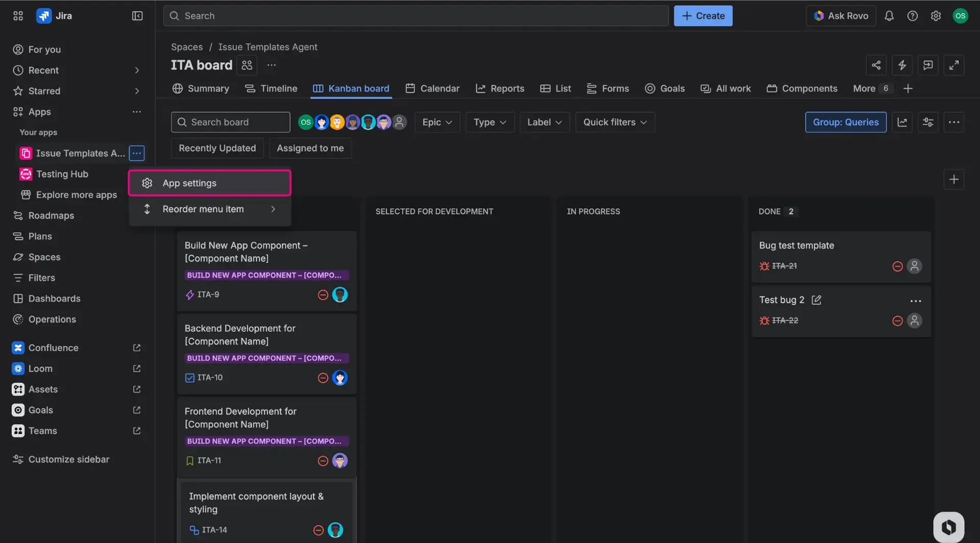This screenshot has height=543, width=980.
Task: Click the Search board input field
Action: [x=230, y=122]
